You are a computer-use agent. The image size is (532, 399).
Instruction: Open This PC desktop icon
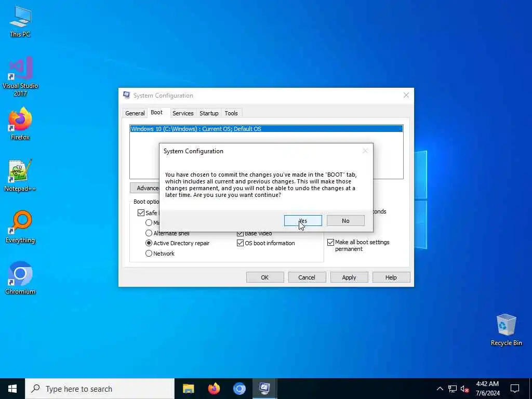[x=20, y=22]
